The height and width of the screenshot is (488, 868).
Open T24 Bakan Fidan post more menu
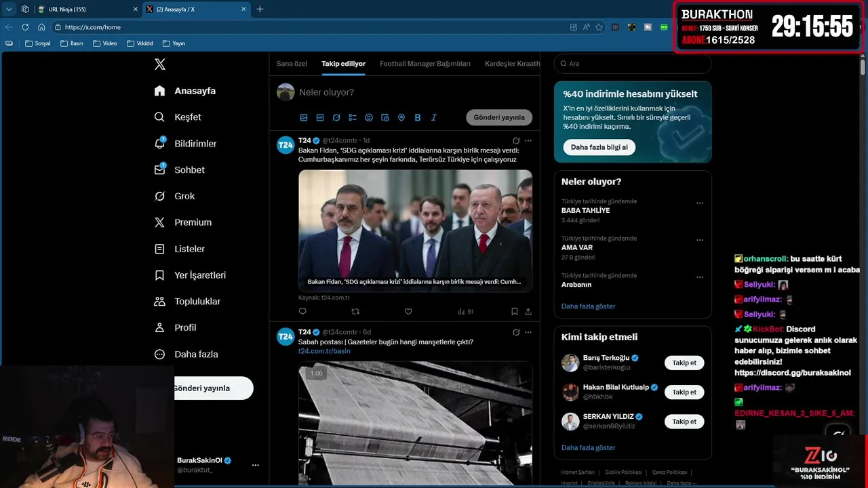[528, 141]
